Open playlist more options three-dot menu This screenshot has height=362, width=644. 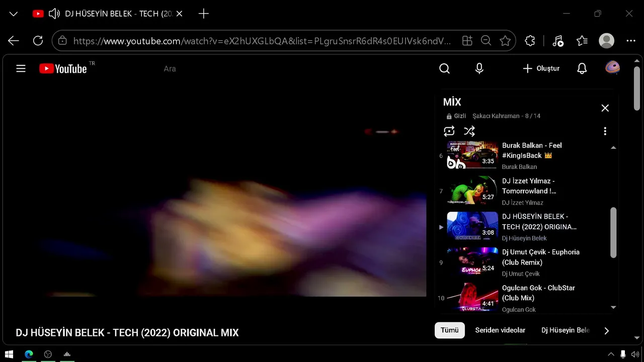(605, 131)
